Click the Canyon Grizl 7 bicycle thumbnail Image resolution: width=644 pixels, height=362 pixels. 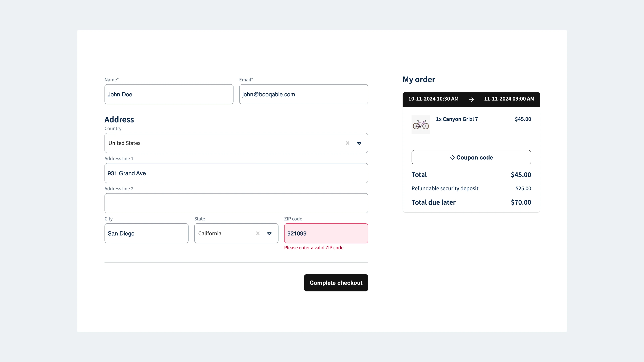point(421,124)
